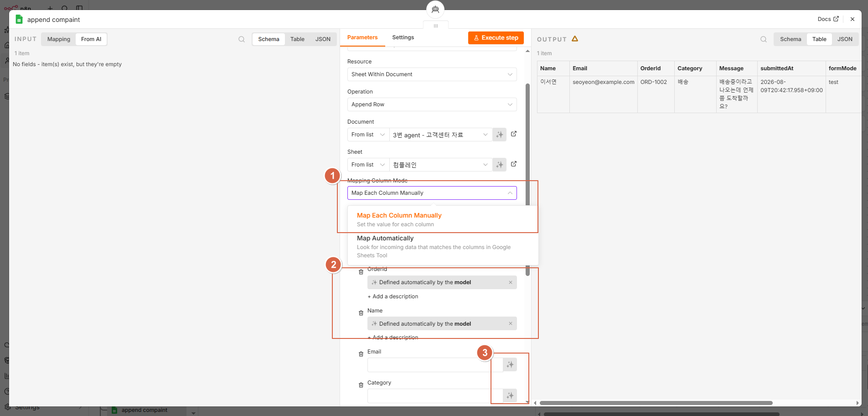Open the Parameters tab
The image size is (868, 416).
point(362,37)
